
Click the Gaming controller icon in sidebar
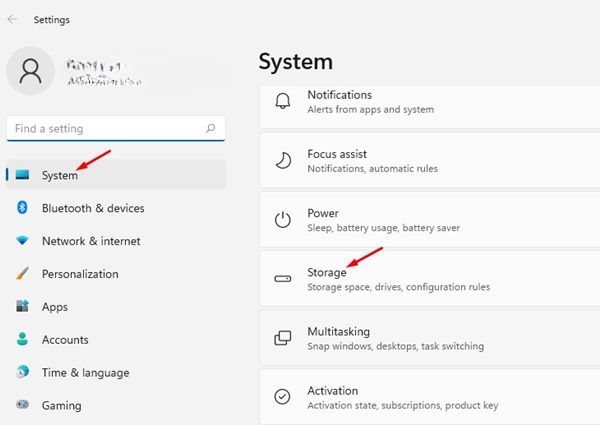(22, 404)
